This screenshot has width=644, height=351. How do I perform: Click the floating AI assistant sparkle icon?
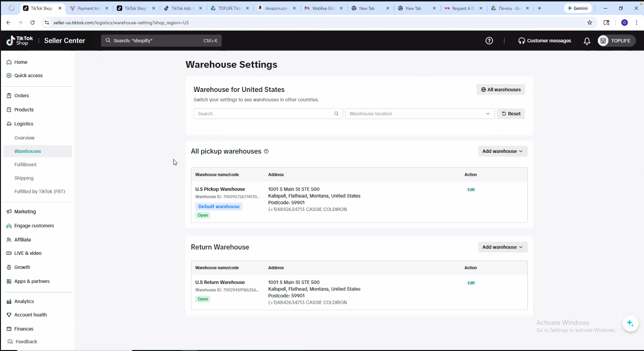click(x=630, y=323)
